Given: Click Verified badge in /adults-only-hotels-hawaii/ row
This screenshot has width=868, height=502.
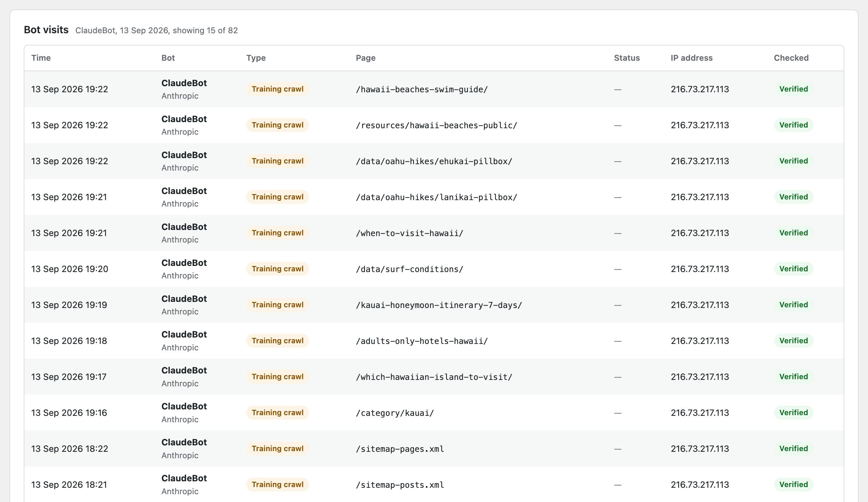Looking at the screenshot, I should pyautogui.click(x=794, y=341).
